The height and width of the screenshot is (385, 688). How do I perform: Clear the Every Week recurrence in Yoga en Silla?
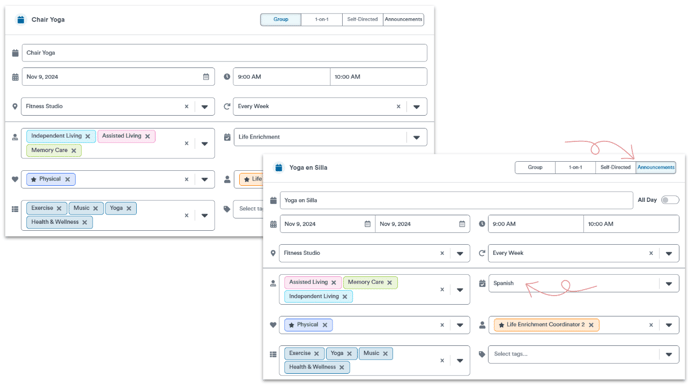pos(651,253)
